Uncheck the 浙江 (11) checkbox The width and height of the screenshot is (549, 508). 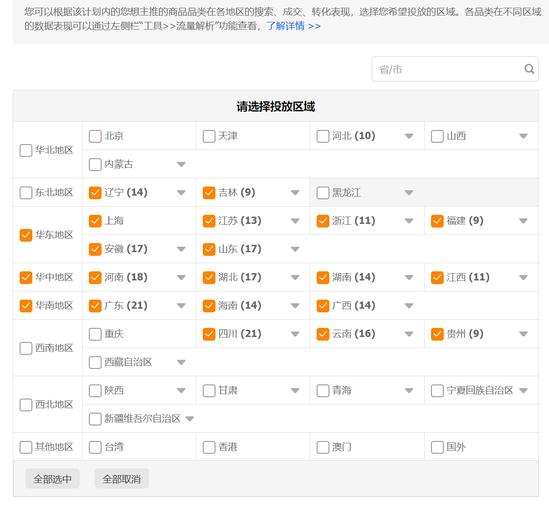coord(323,221)
